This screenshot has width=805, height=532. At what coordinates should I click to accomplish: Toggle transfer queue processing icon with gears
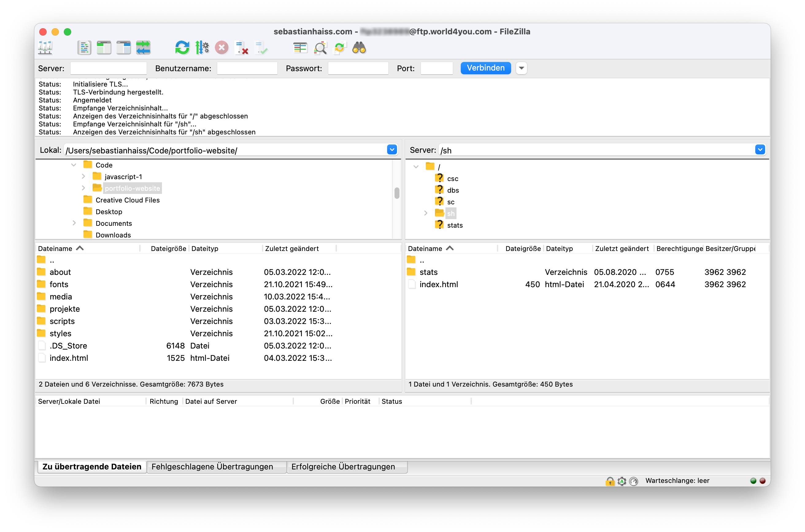(202, 48)
